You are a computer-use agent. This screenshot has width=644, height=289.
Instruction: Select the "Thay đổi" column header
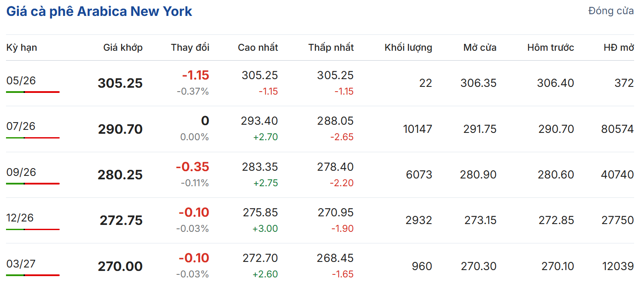[190, 48]
